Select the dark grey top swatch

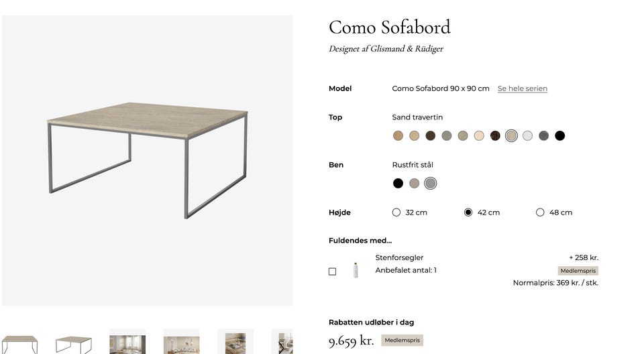pos(543,136)
